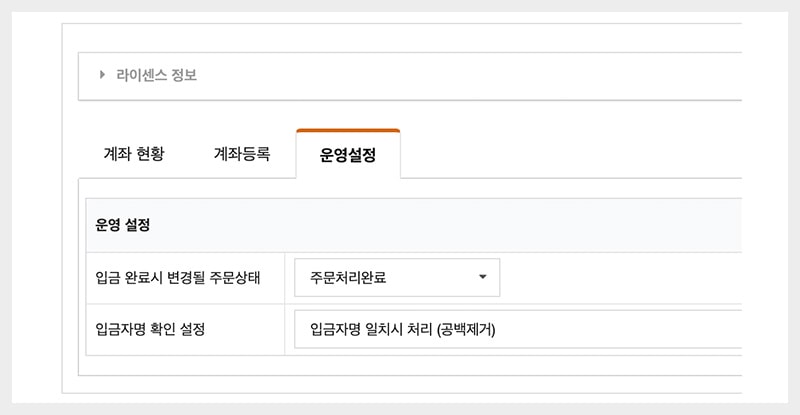
Task: Click blank space below the 입금자명 확인 설정 row
Action: (x=400, y=366)
